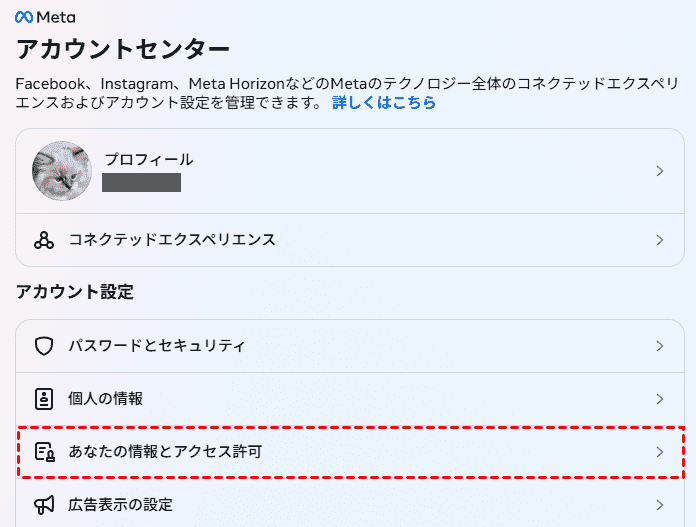Viewport: 696px width, 527px height.
Task: Expand the 広告表示の設定 chevron arrow
Action: click(x=659, y=505)
